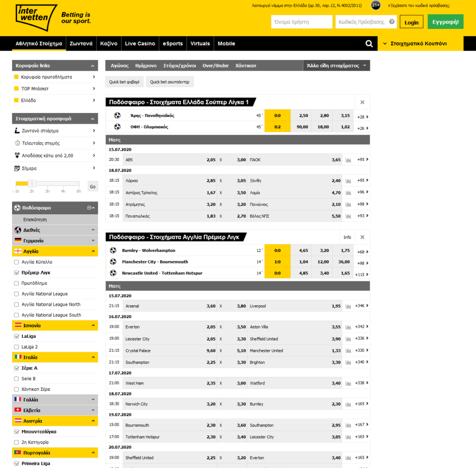Click the Διεθνές globe icon
Viewport: 476px width, 468px height.
click(18, 230)
